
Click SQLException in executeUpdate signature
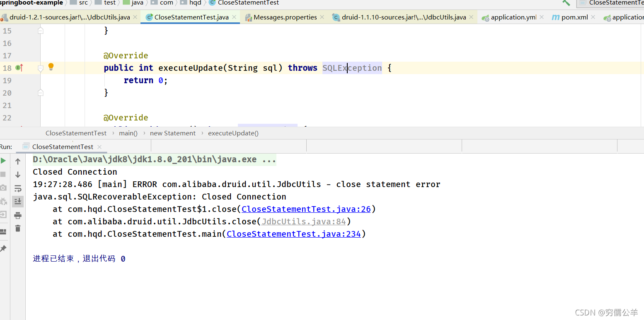[352, 68]
